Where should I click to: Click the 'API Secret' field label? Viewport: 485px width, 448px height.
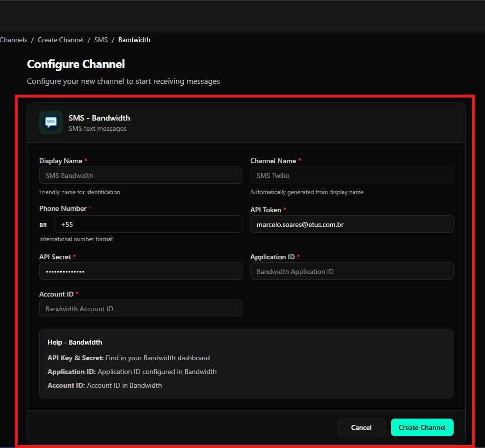tap(55, 257)
